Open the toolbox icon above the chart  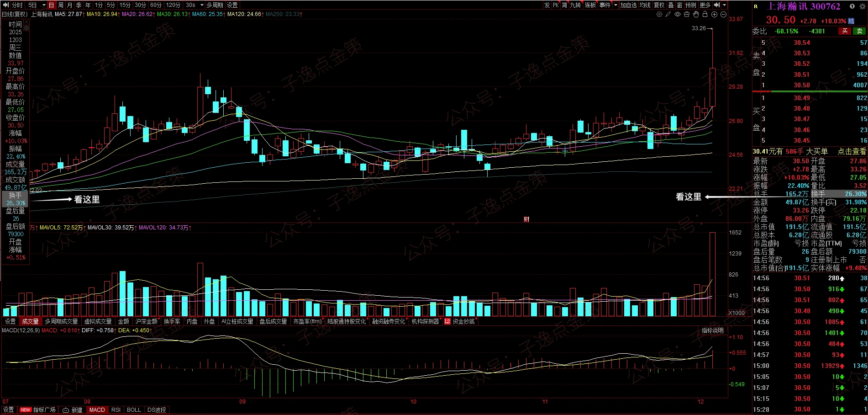[687, 14]
